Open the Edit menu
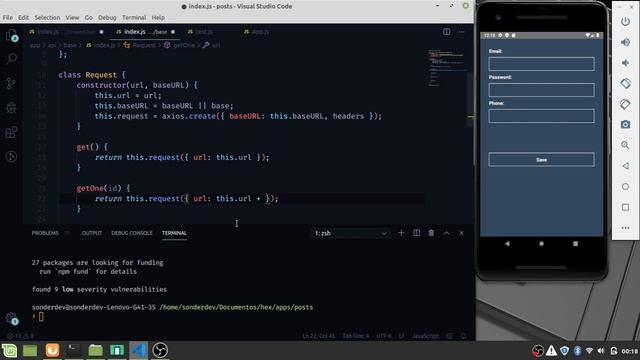 coord(23,18)
